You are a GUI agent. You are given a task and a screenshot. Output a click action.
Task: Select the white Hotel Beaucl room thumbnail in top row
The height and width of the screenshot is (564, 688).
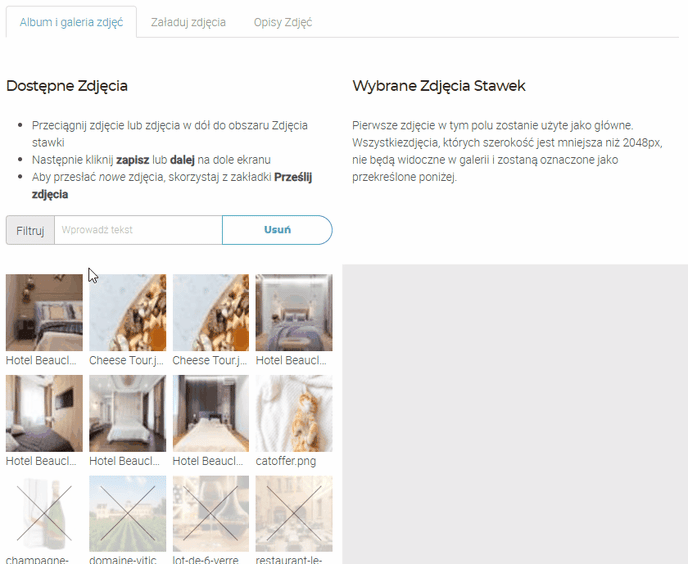pos(294,313)
